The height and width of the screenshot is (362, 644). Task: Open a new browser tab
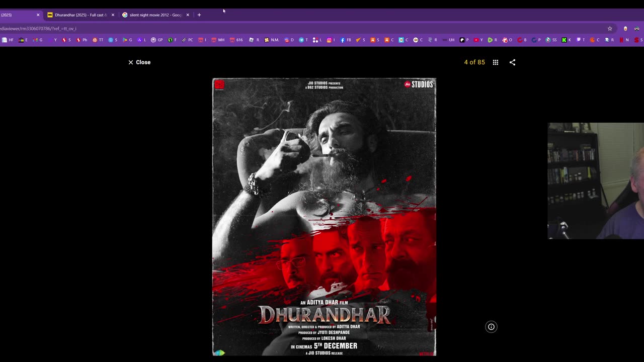click(x=199, y=15)
